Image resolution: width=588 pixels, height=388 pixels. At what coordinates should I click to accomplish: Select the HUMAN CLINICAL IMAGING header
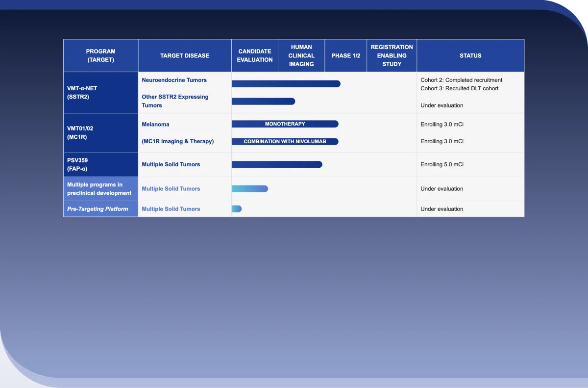pyautogui.click(x=301, y=55)
